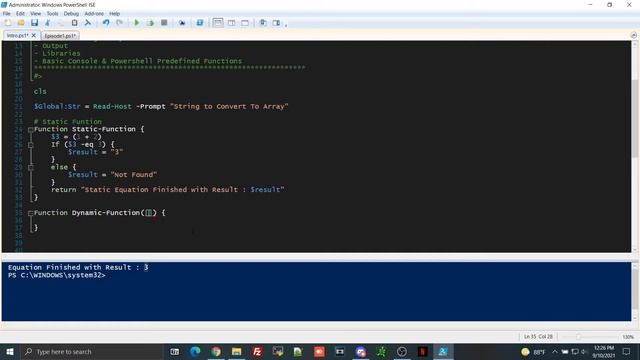Open OBS Studio from the taskbar

click(x=402, y=351)
